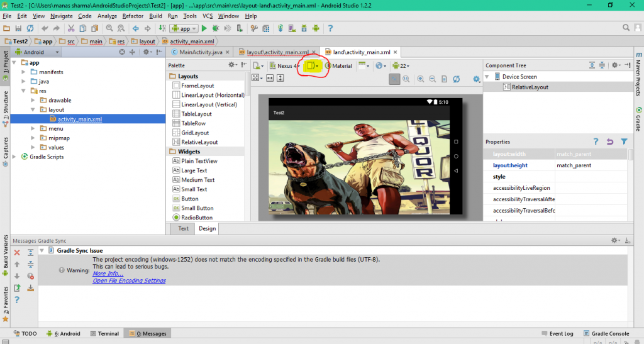The height and width of the screenshot is (344, 644).
Task: Open Project Structure toolbar icon
Action: [266, 28]
